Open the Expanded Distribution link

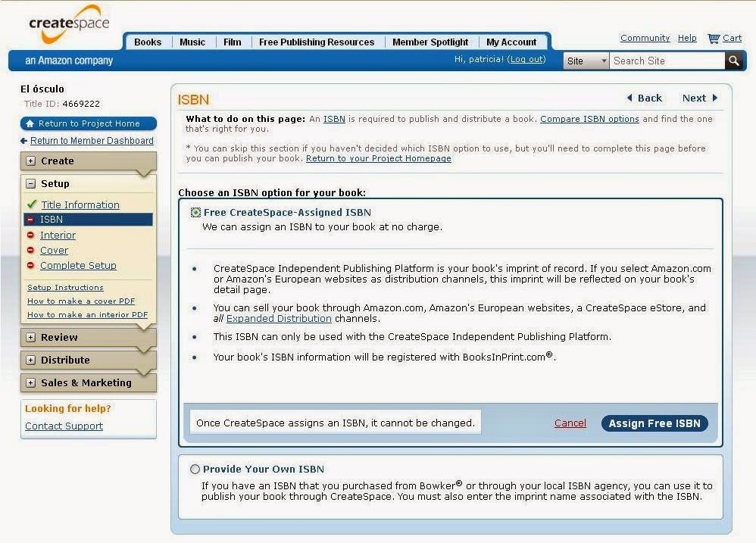[x=279, y=319]
